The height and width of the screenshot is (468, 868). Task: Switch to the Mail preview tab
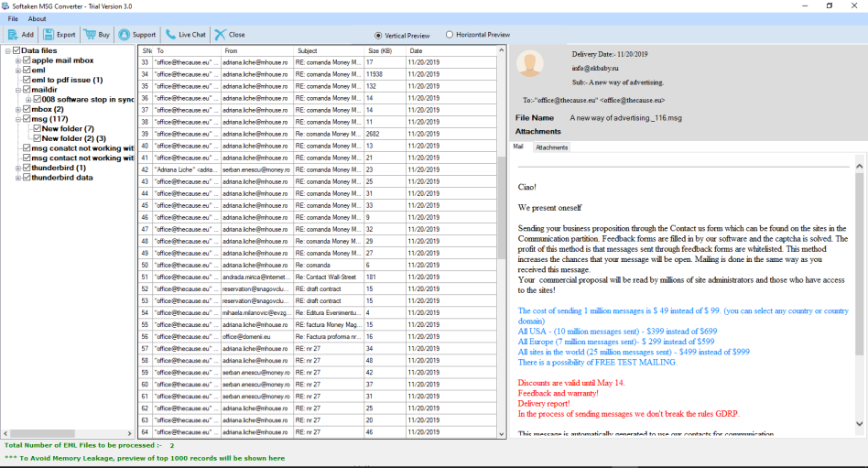[518, 147]
